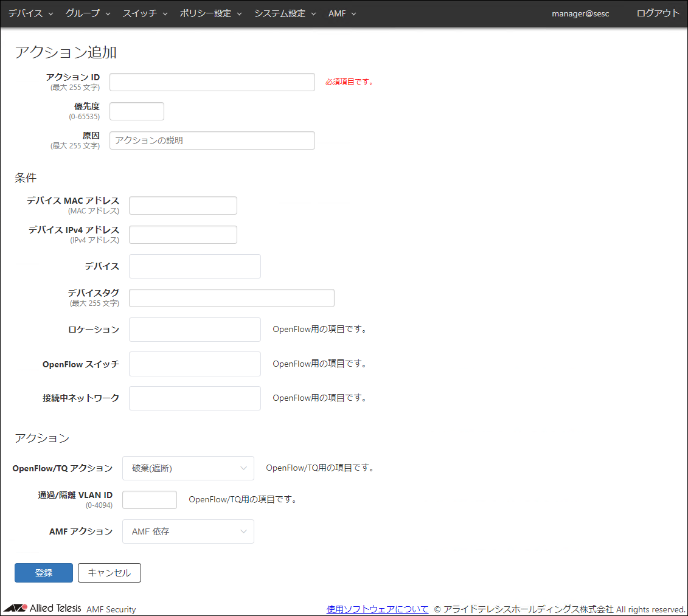Open the 接続中ネットワーク selection box
Screen dimensions: 688x616
195,398
